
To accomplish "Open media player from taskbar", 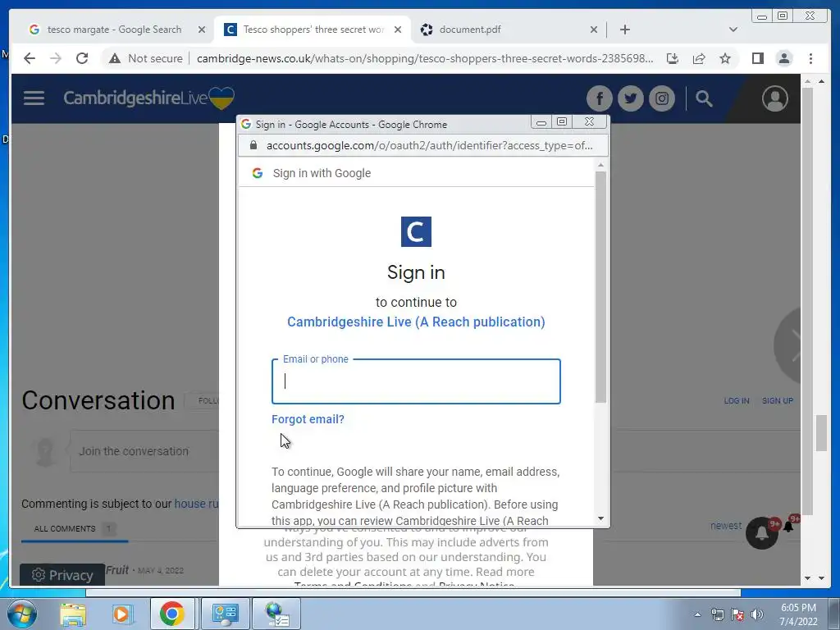I will click(x=121, y=614).
